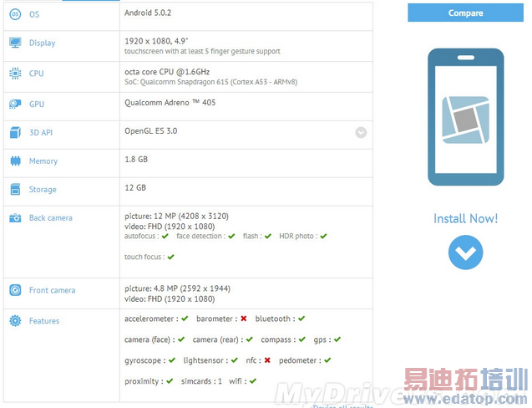The height and width of the screenshot is (408, 532).
Task: Select the OS row label
Action: click(x=34, y=14)
